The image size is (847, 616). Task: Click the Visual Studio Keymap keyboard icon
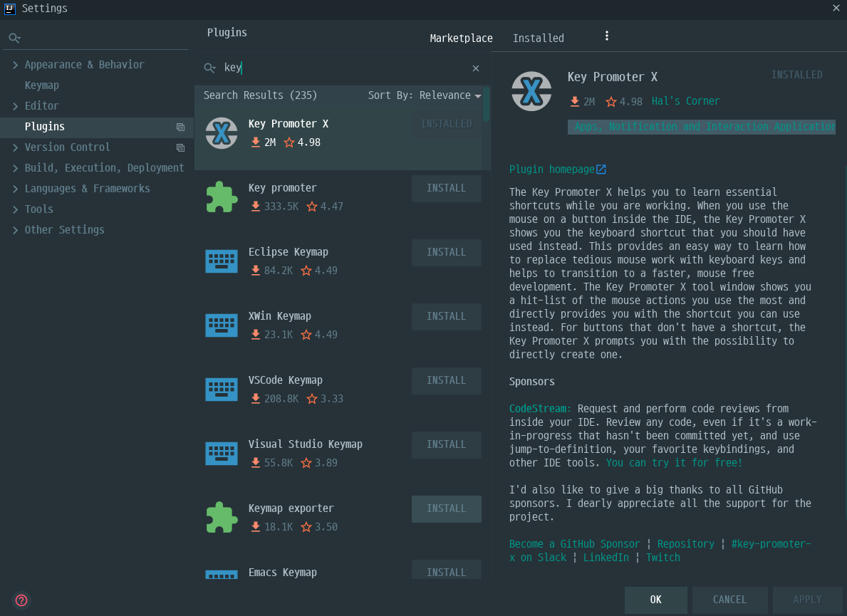click(x=222, y=454)
